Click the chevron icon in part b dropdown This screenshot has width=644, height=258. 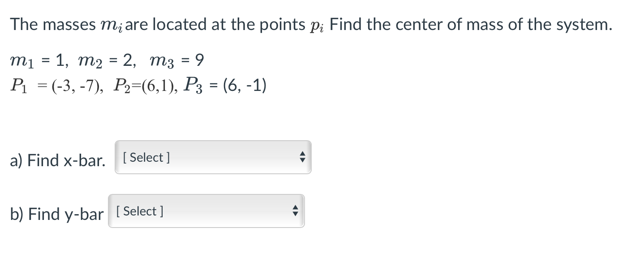[296, 211]
